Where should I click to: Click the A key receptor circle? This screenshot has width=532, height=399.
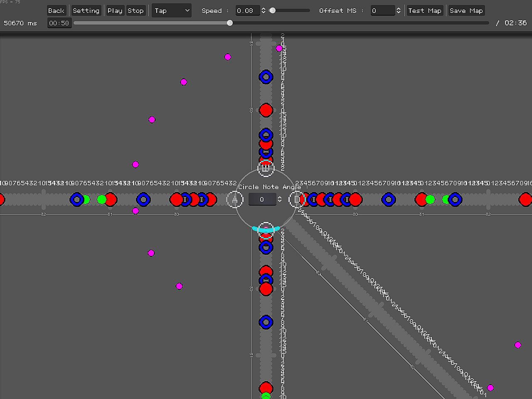tap(234, 200)
